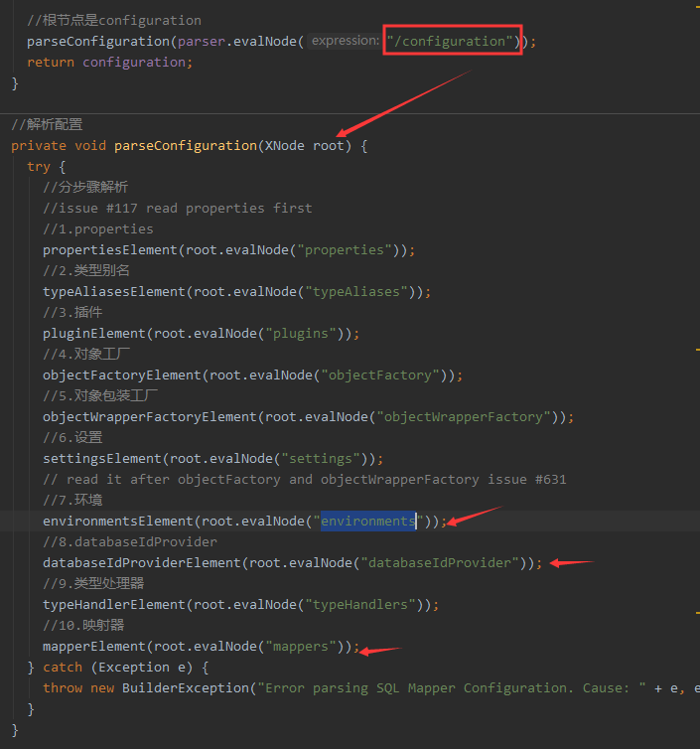The width and height of the screenshot is (700, 749).
Task: Click the throw keyword
Action: 63,688
